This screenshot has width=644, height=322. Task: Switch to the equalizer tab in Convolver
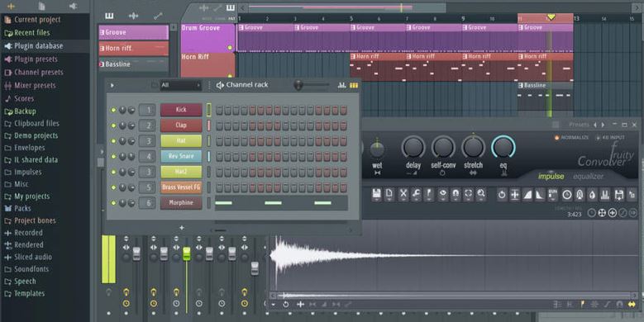click(x=588, y=176)
